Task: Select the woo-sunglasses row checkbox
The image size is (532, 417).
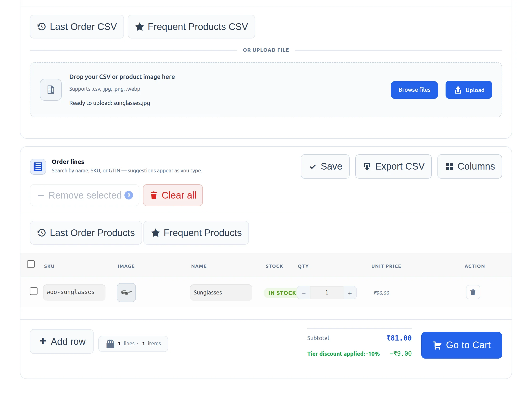Action: tap(34, 291)
